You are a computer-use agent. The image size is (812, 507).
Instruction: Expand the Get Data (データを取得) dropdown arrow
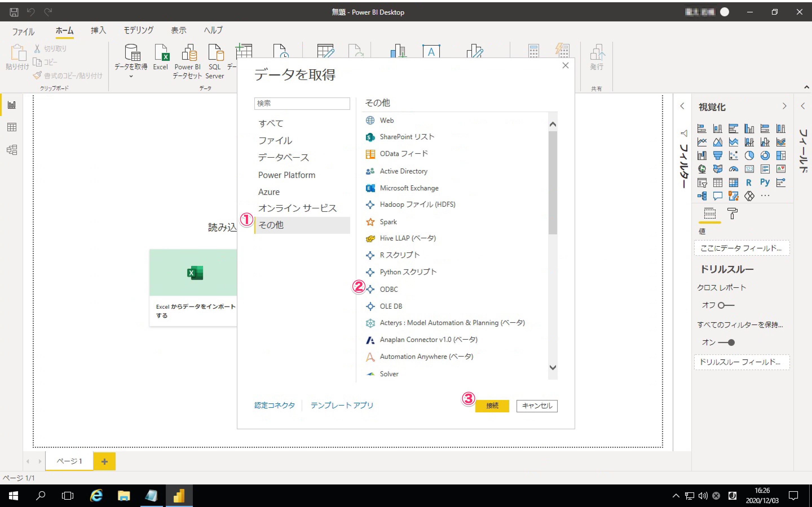[131, 76]
